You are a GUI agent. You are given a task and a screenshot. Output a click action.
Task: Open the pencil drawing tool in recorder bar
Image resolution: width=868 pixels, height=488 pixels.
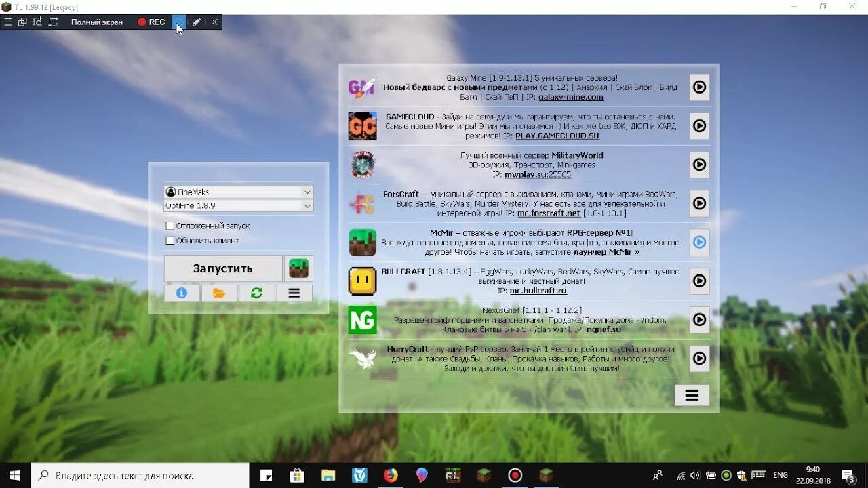[196, 22]
